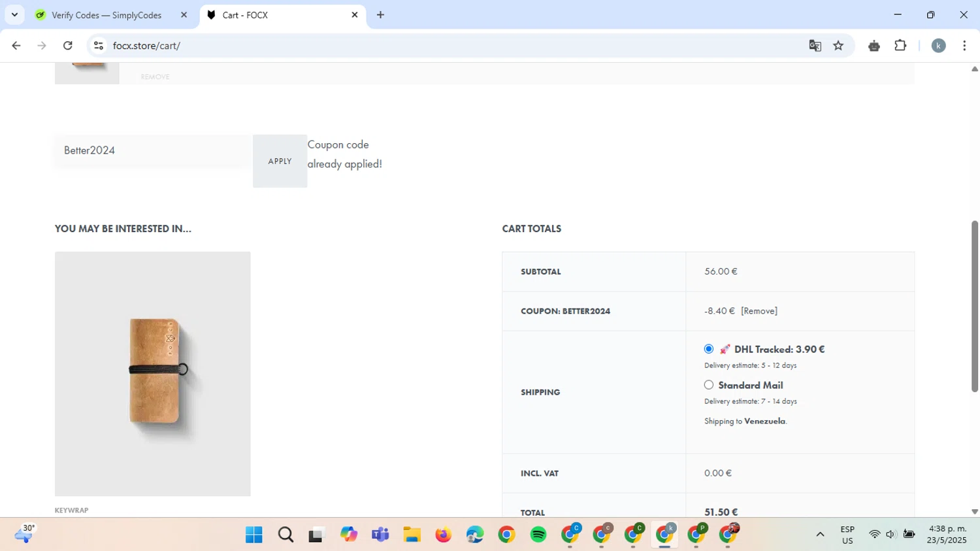
Task: Open File Explorer from taskbar
Action: 412,535
